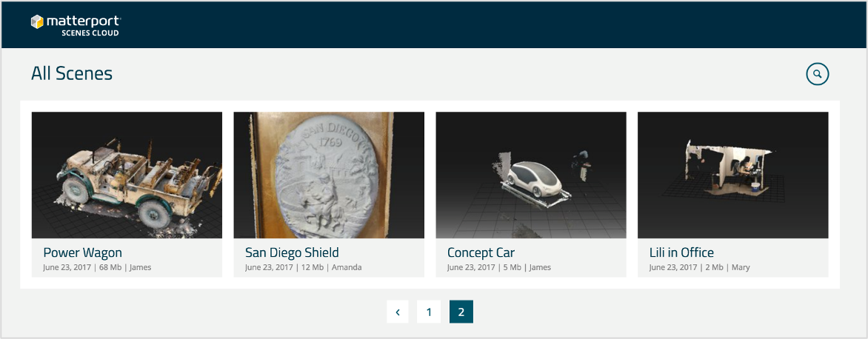868x339 pixels.
Task: Click the San Diego Shield title link
Action: coord(292,252)
